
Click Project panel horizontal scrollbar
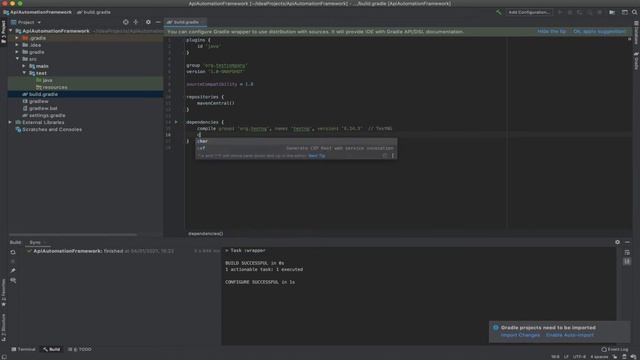point(73,235)
